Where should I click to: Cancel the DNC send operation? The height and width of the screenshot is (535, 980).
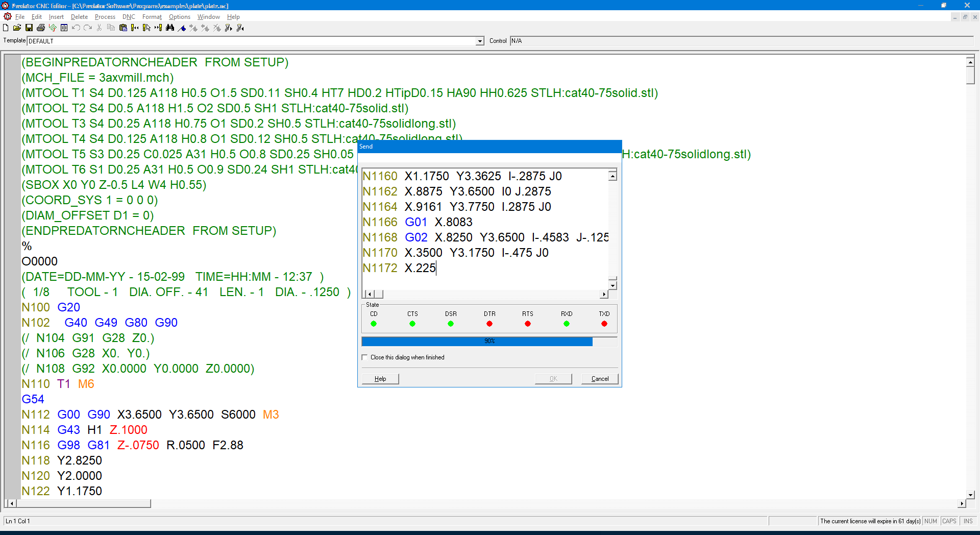pos(599,378)
